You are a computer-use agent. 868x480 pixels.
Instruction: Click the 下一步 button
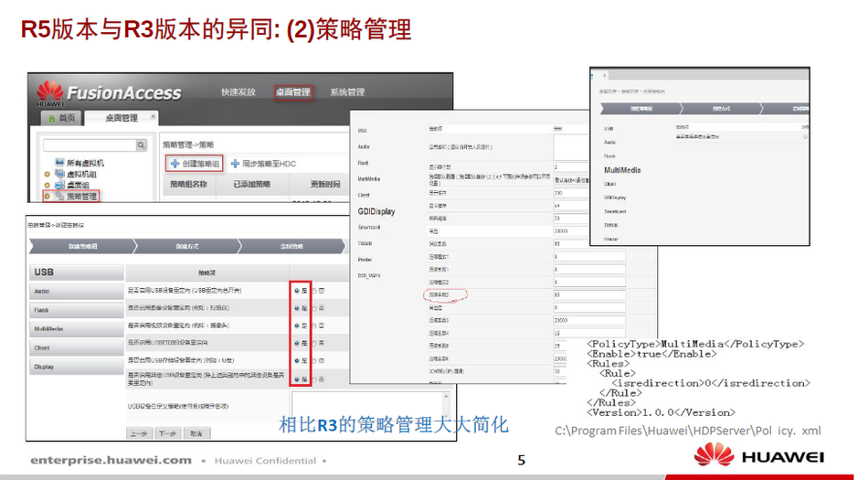(165, 434)
